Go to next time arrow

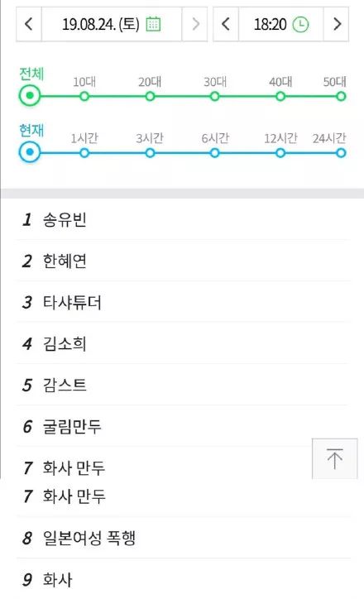point(336,24)
